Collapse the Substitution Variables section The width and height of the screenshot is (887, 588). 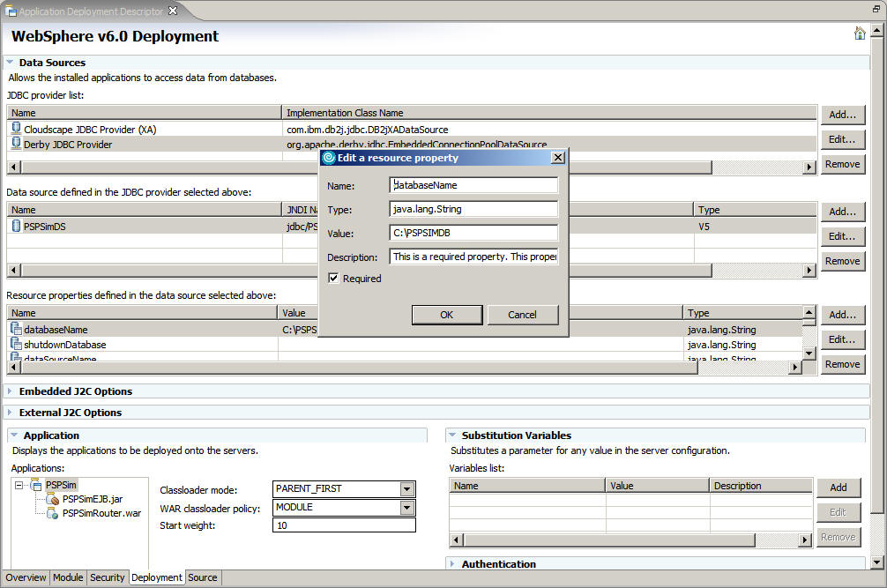(x=452, y=435)
